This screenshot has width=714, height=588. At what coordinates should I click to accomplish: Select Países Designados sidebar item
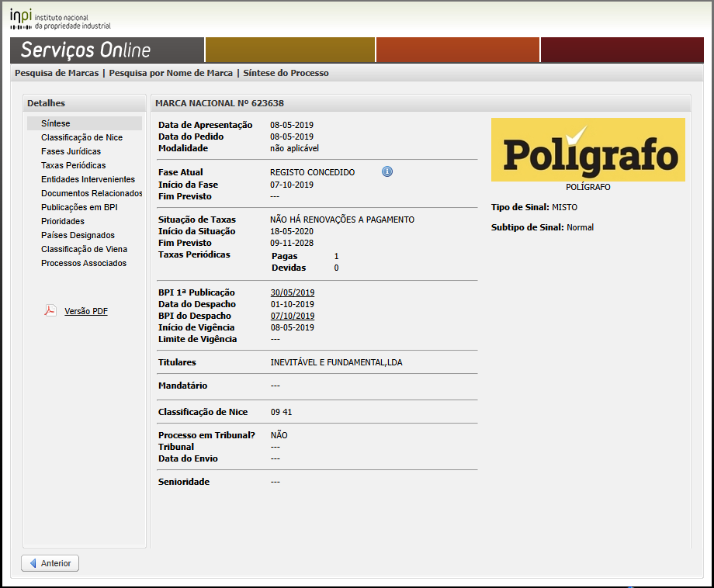point(78,235)
